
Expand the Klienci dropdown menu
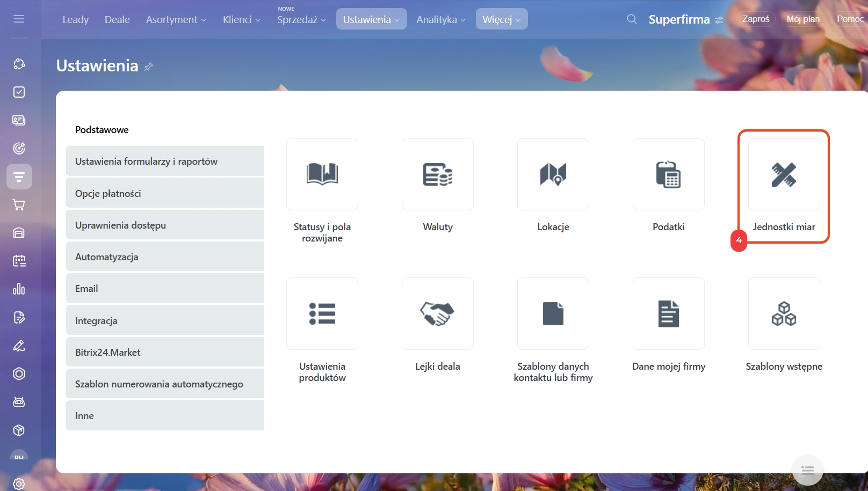(242, 19)
